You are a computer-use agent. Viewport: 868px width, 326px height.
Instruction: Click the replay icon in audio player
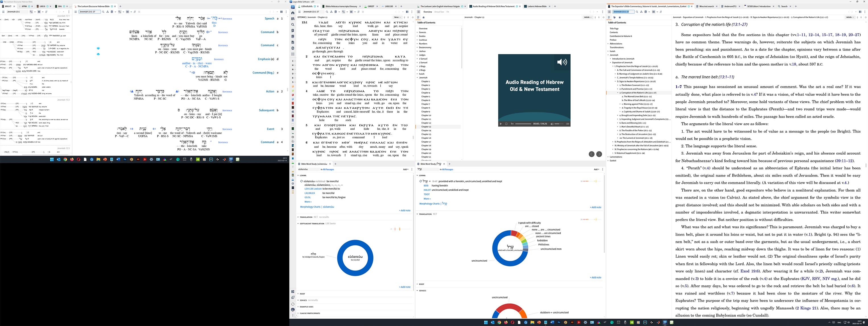pos(506,124)
